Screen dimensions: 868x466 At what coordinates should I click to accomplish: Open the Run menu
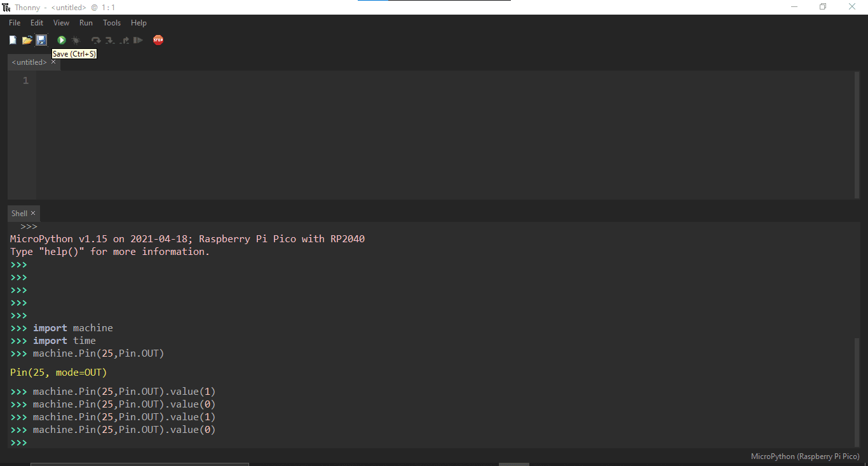point(86,23)
